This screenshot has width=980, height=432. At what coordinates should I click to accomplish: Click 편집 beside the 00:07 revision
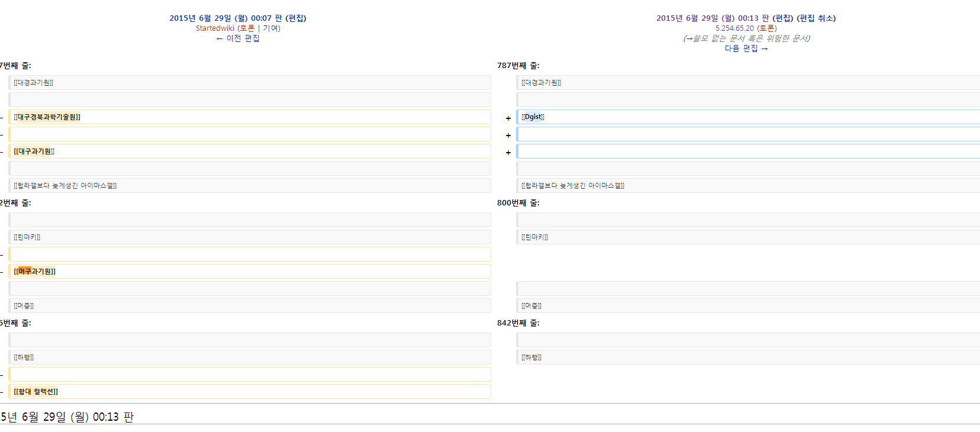296,18
